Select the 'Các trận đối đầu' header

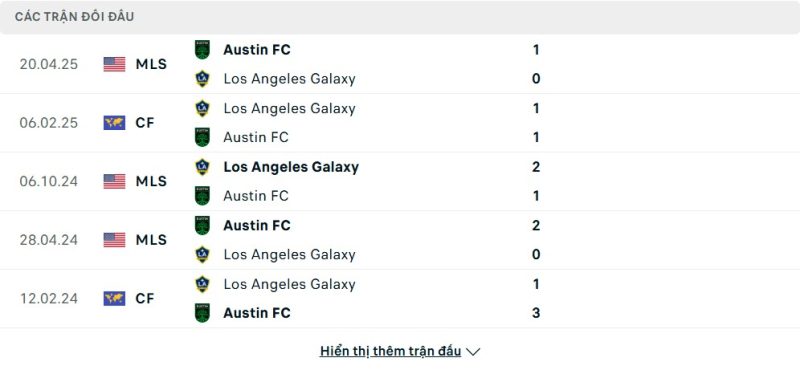74,17
